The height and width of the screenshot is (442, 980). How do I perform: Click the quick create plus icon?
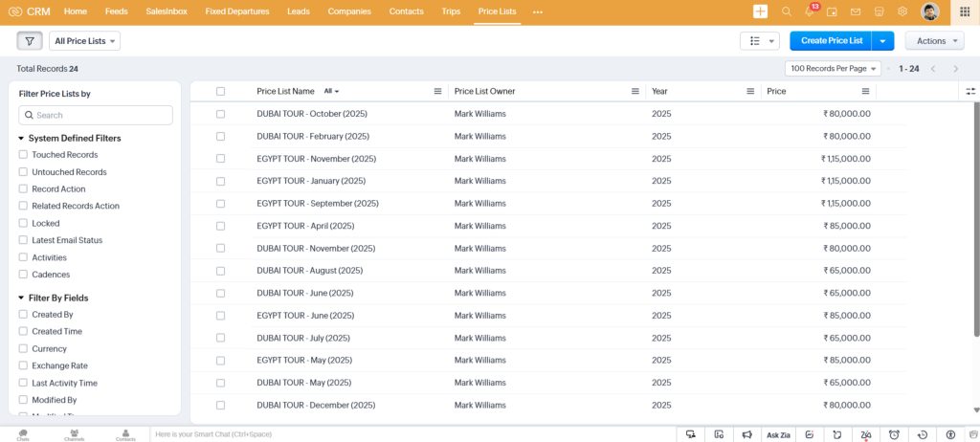(x=760, y=11)
